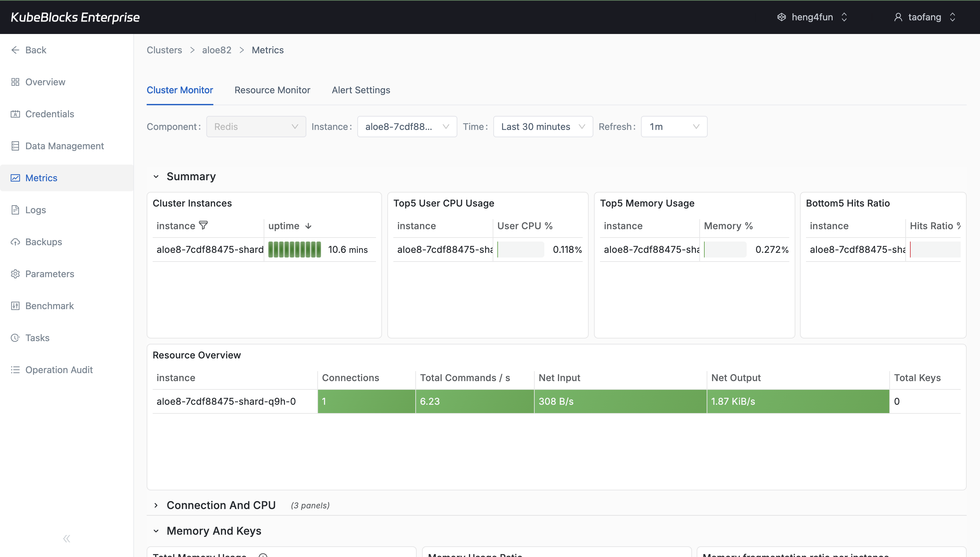Screen dimensions: 980x557
Task: Open the Alert Settings tab
Action: pyautogui.click(x=361, y=90)
